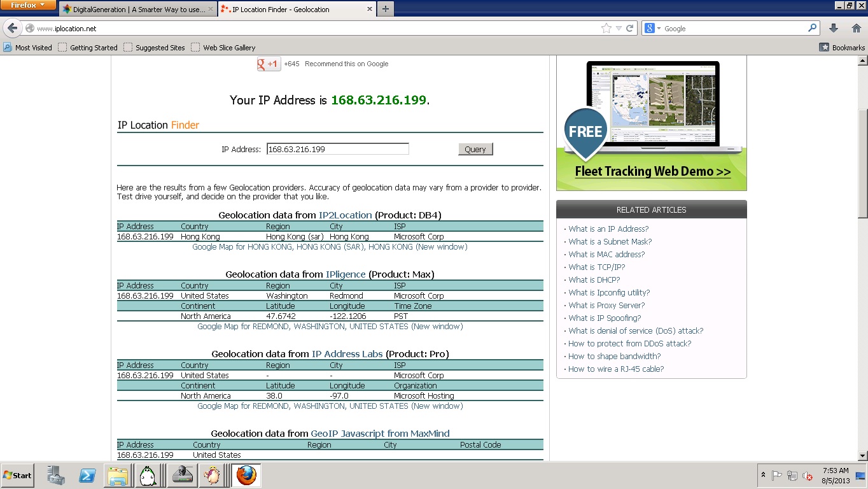Open the 'How to protect from DDoS attack?' article
The image size is (868, 489).
[630, 344]
